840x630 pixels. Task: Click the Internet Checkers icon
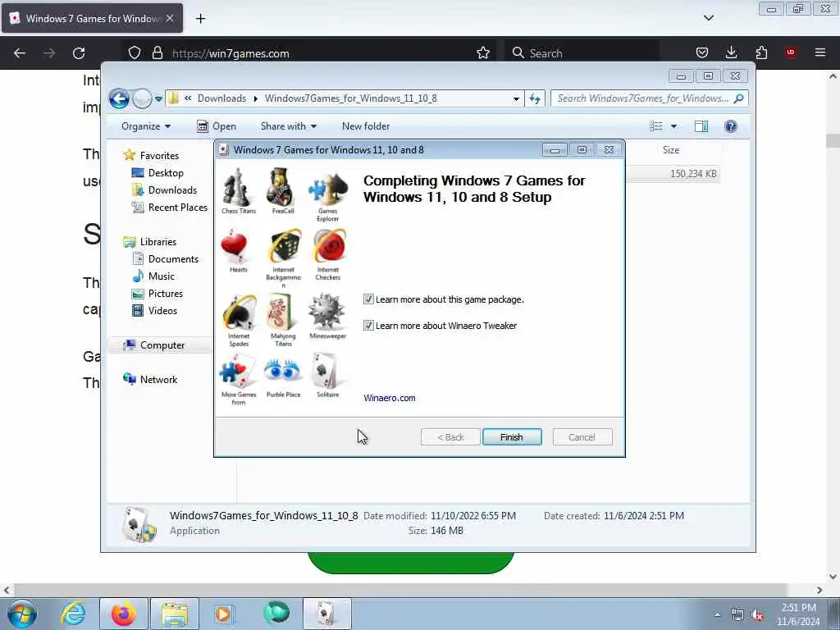click(x=330, y=246)
